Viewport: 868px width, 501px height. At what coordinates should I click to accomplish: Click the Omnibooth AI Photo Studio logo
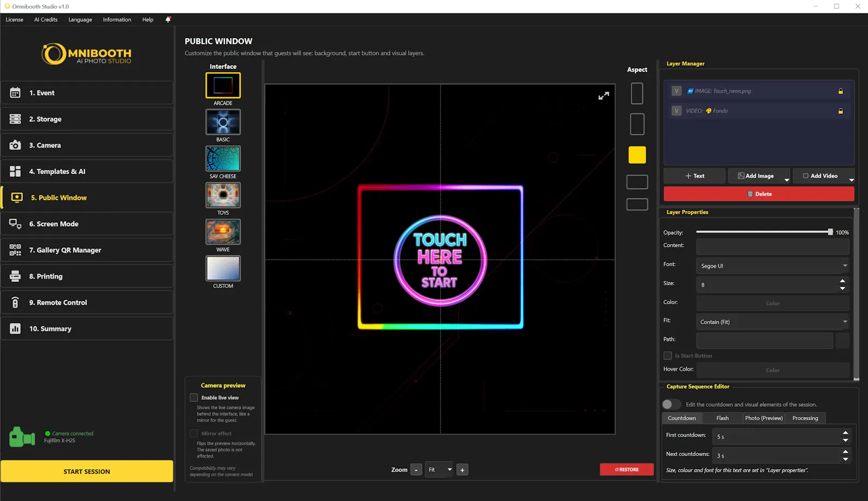[x=87, y=54]
